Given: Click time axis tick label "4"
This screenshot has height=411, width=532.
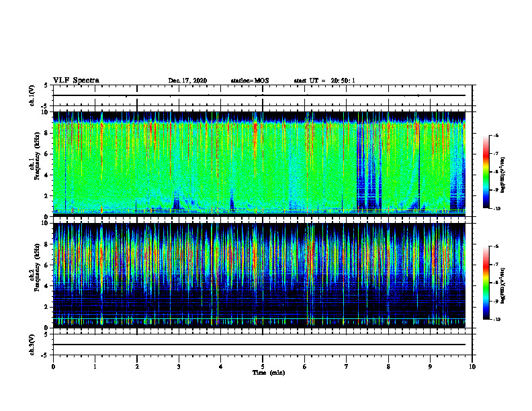Looking at the screenshot, I should pos(221,367).
